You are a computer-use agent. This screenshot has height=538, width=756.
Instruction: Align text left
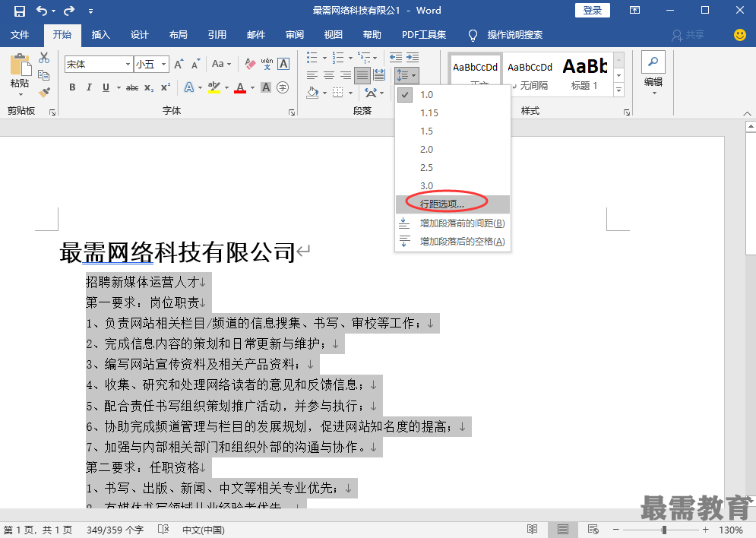[312, 75]
